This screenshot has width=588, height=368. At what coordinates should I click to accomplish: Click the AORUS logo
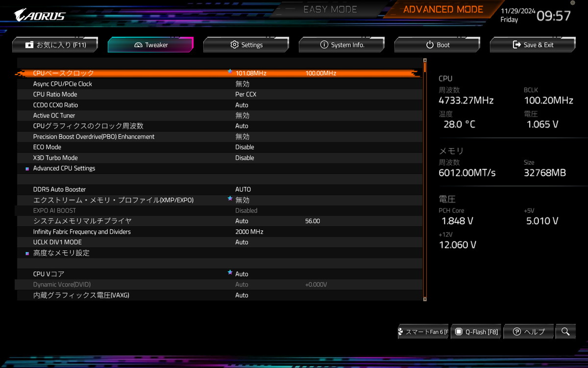point(39,15)
